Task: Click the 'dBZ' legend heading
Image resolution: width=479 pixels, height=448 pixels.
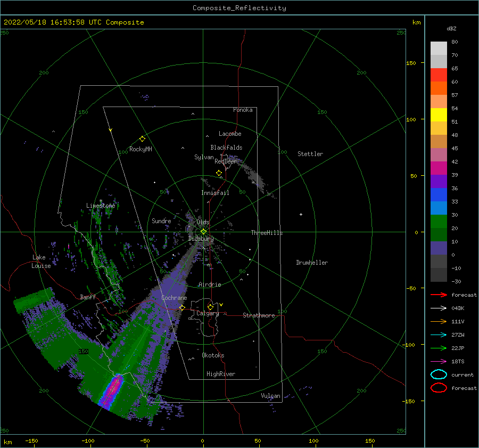Action: [x=451, y=28]
